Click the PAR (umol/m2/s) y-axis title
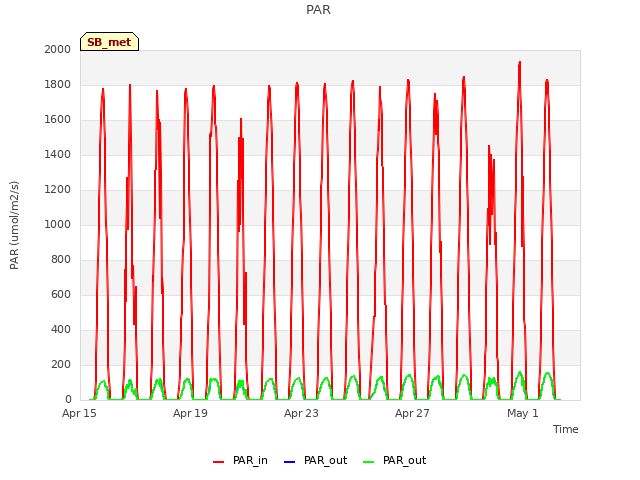This screenshot has height=480, width=640. point(14,225)
